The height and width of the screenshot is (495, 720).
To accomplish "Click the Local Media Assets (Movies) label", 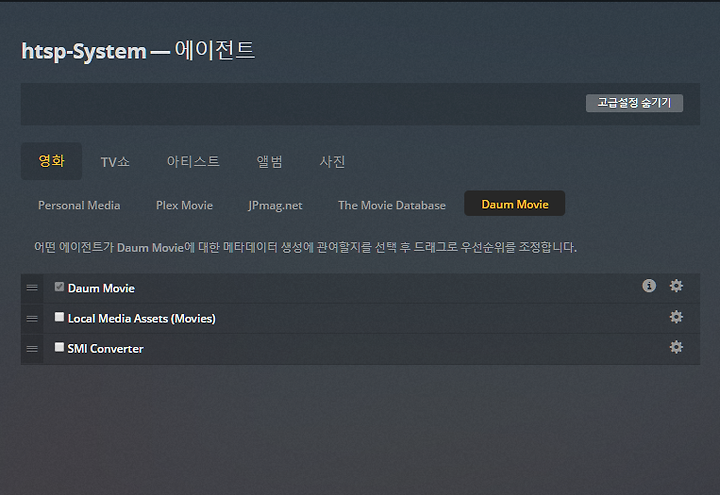I will pyautogui.click(x=141, y=318).
